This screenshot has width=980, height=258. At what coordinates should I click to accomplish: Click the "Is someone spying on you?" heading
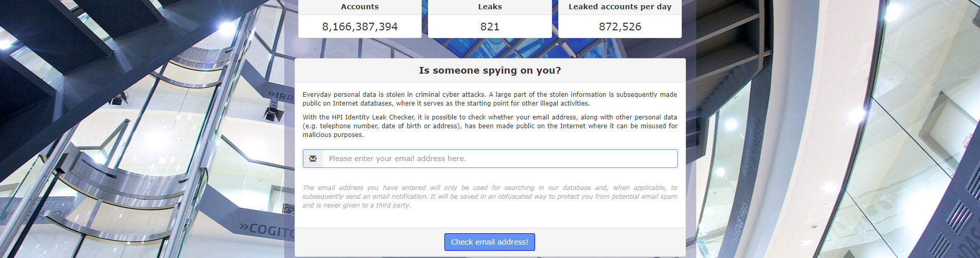click(490, 71)
